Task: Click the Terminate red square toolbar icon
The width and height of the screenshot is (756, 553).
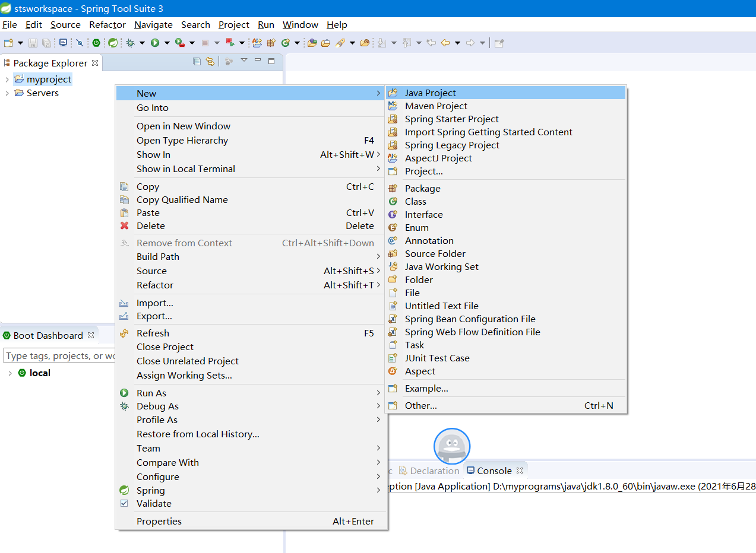Action: coord(205,43)
